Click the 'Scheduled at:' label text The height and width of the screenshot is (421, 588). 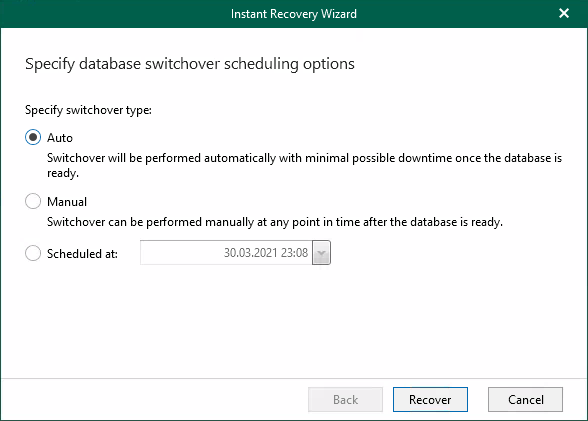click(82, 254)
